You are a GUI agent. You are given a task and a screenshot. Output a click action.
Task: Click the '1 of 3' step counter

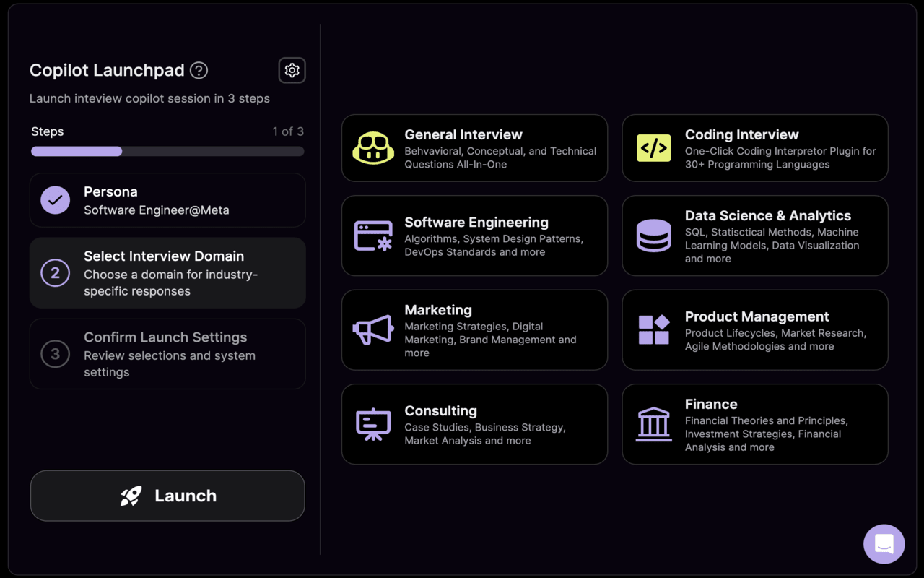[288, 131]
